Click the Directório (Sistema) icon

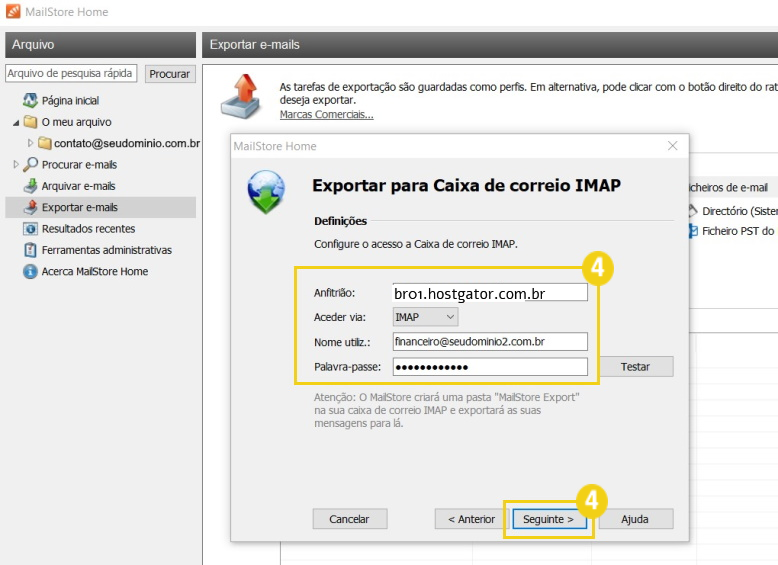tap(693, 211)
